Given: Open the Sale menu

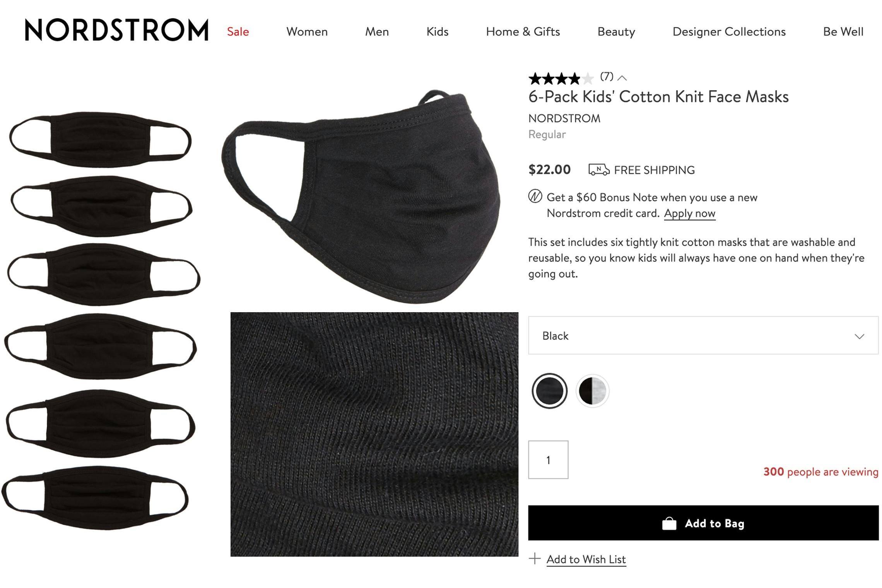Looking at the screenshot, I should 238,31.
